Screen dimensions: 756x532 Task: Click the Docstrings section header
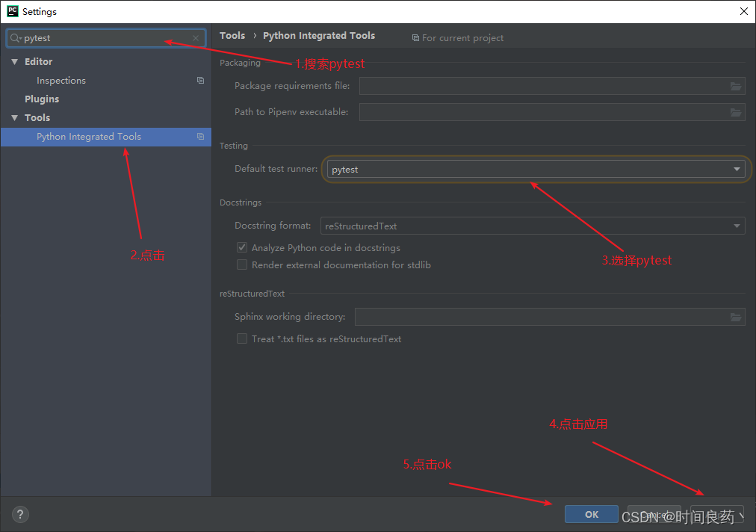coord(240,202)
